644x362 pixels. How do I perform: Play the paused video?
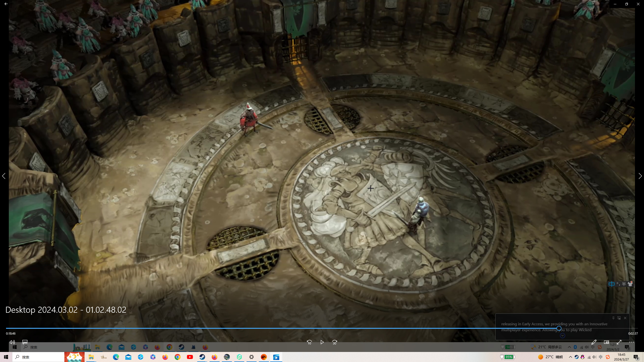pyautogui.click(x=322, y=342)
